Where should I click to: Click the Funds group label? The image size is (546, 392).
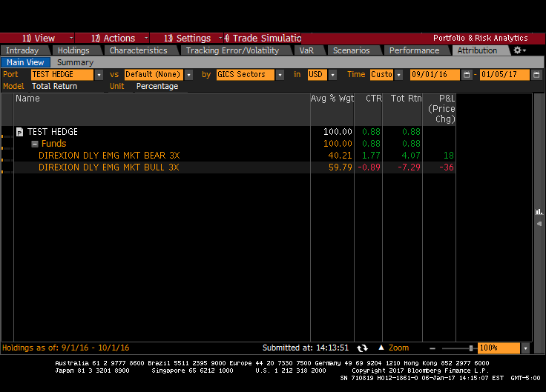click(53, 144)
